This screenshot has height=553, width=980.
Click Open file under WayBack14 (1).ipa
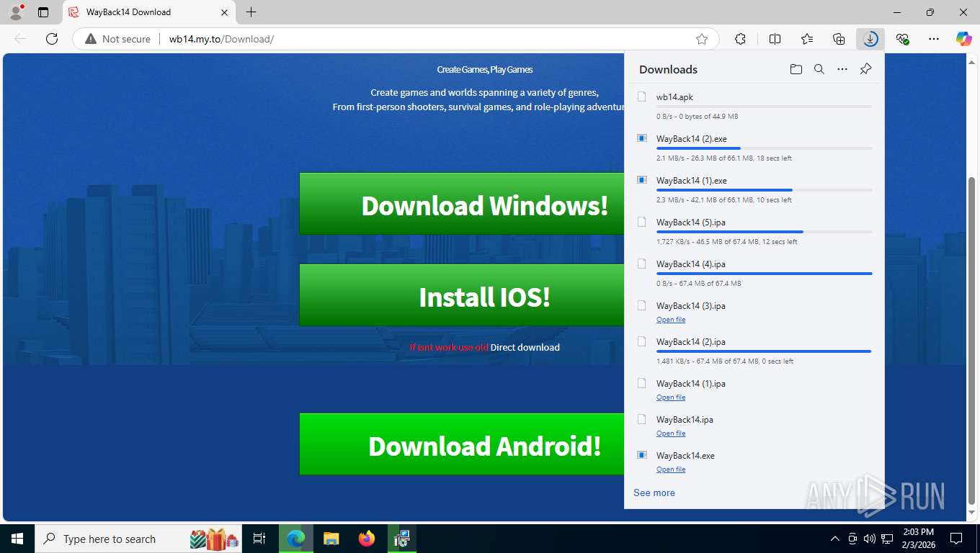tap(671, 397)
